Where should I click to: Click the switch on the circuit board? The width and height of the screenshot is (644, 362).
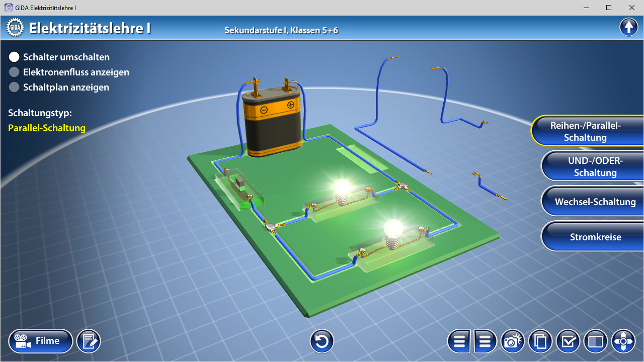(240, 185)
